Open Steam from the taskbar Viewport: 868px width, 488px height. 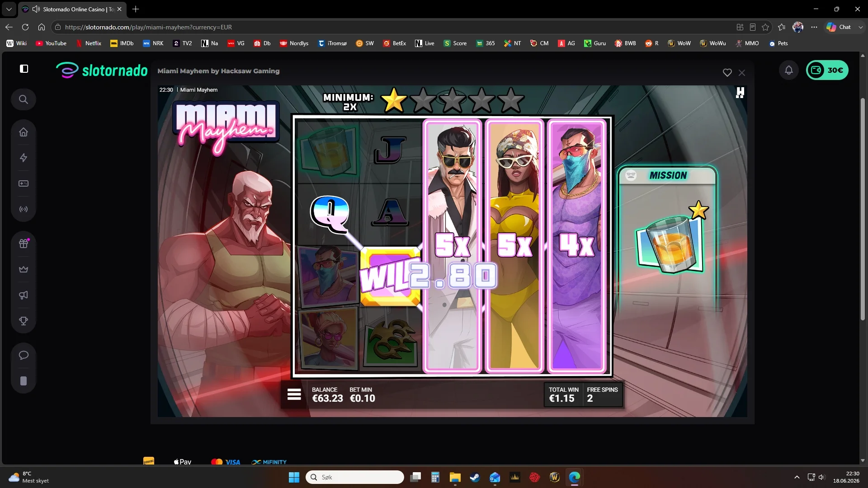475,477
